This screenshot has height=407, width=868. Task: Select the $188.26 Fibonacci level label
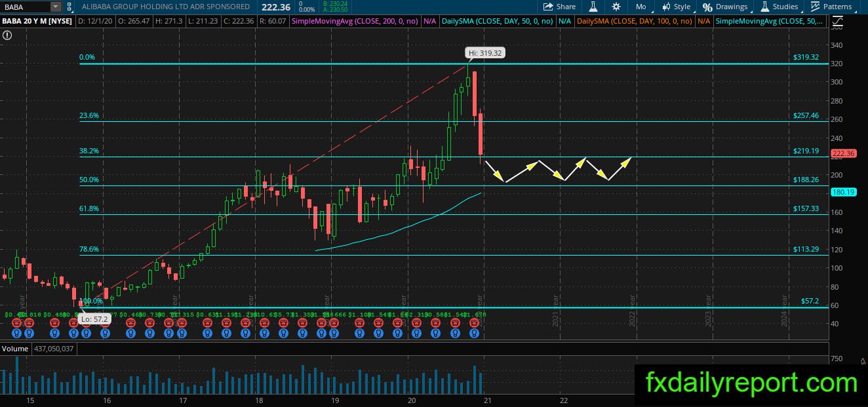click(806, 180)
